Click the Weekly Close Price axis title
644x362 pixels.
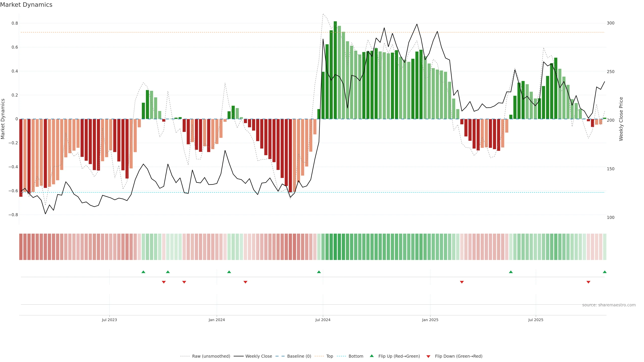(x=621, y=119)
